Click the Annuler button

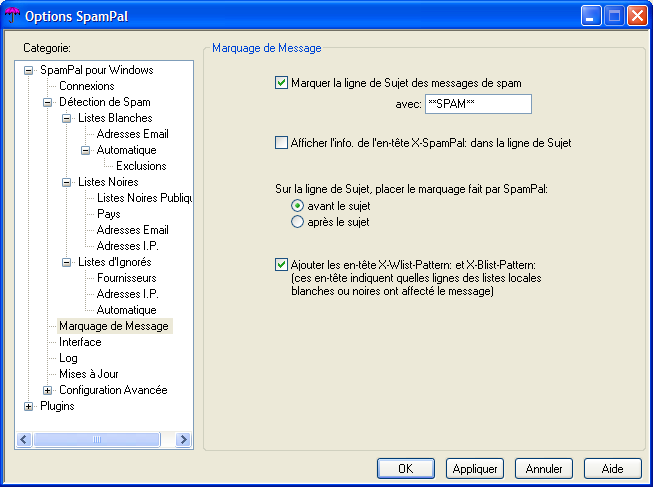pos(544,469)
